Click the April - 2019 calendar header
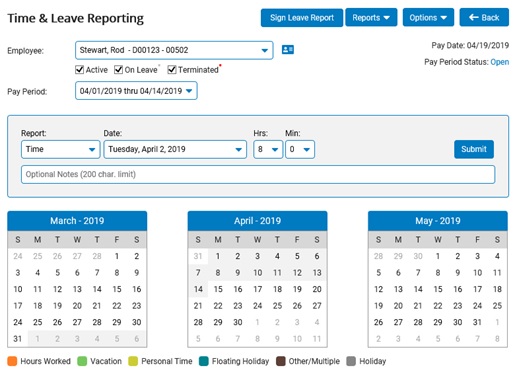The image size is (515, 374). coord(257,221)
